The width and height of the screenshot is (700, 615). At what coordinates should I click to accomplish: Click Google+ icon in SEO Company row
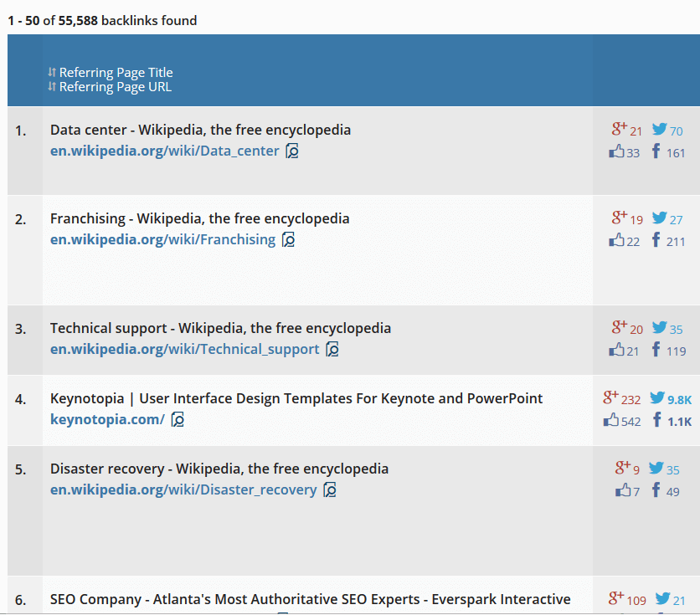616,598
